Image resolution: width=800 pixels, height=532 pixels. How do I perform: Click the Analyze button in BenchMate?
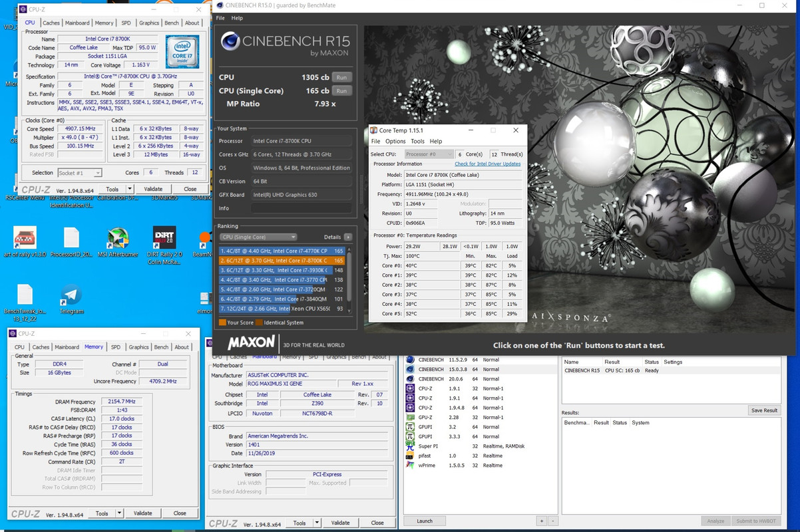pos(715,521)
